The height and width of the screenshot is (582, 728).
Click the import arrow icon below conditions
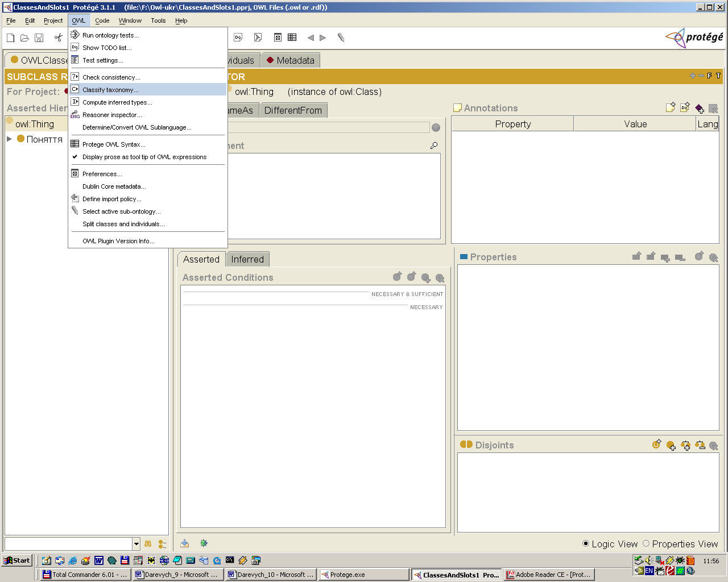click(x=185, y=543)
